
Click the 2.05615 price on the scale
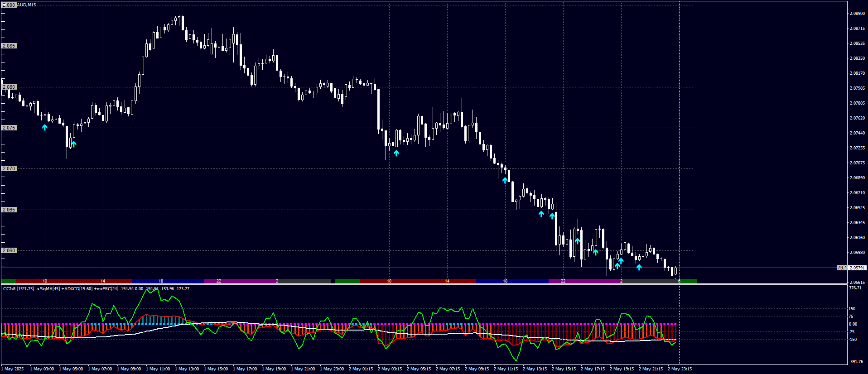point(857,283)
